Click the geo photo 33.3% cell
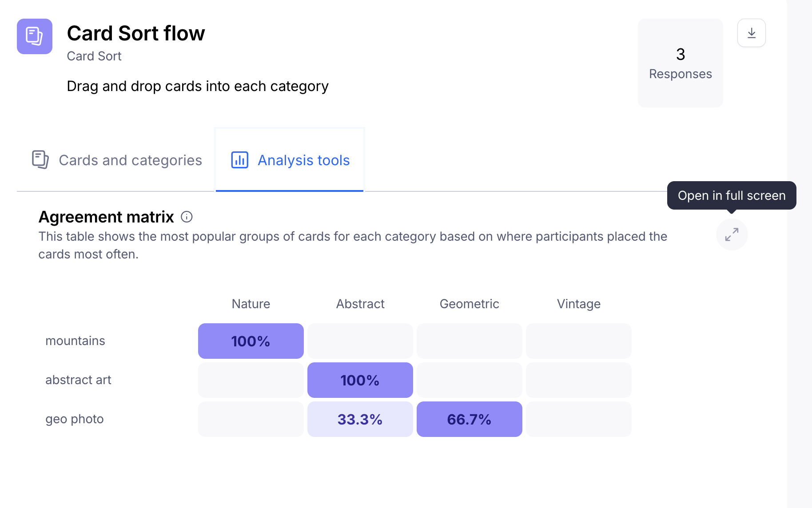This screenshot has width=812, height=508. pyautogui.click(x=360, y=419)
